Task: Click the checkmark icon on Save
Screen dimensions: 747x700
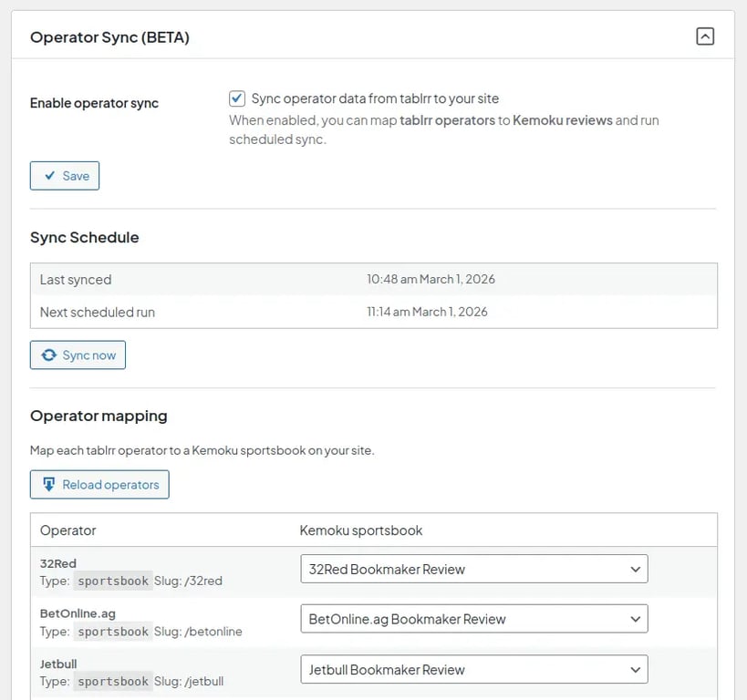Action: click(x=49, y=176)
